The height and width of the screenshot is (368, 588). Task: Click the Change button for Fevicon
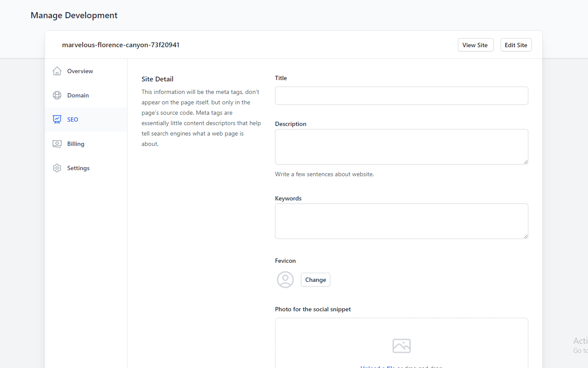point(316,280)
